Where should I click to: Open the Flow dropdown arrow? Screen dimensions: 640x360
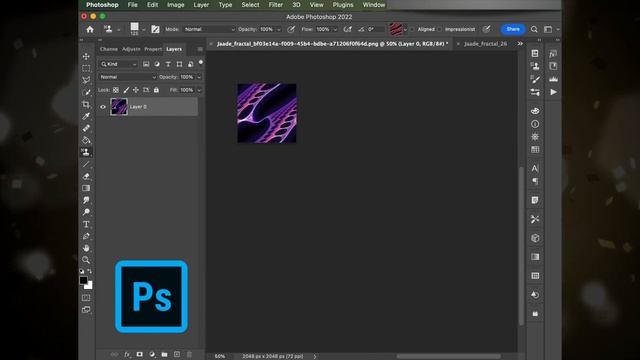point(335,29)
